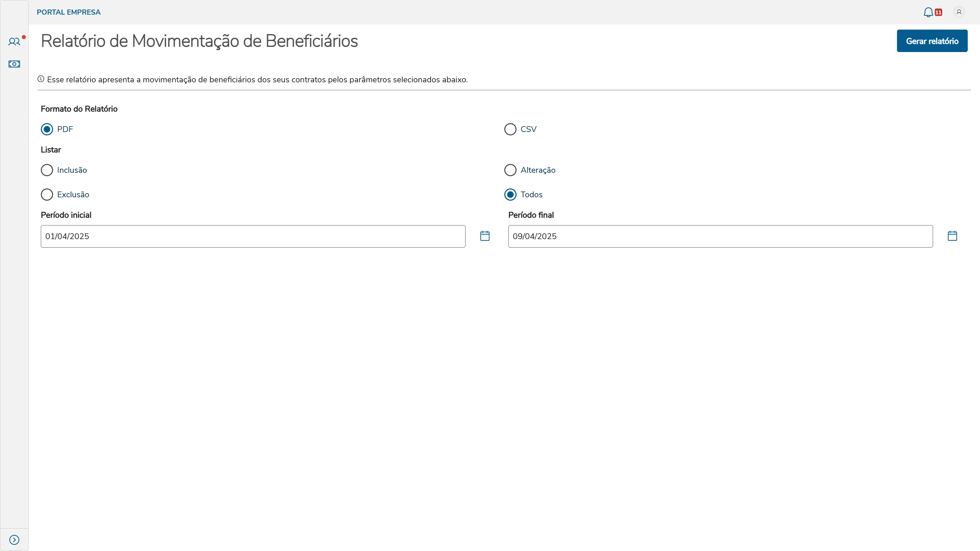980x551 pixels.
Task: Click the info icon beside report description
Action: [x=41, y=79]
